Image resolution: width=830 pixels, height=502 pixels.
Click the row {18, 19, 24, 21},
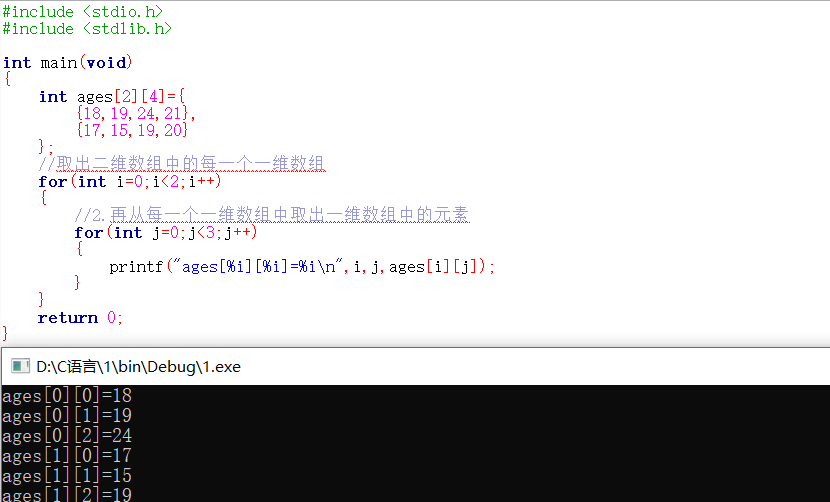(136, 113)
